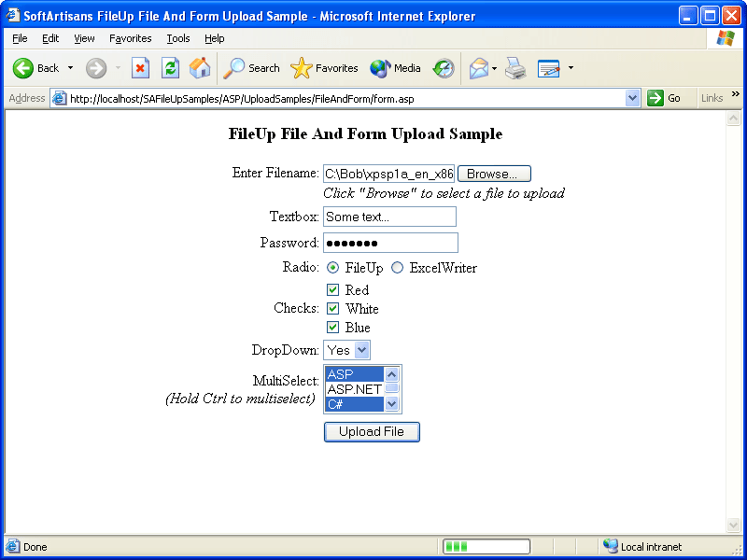Toggle the White checkbox off
The width and height of the screenshot is (747, 560).
pos(333,308)
